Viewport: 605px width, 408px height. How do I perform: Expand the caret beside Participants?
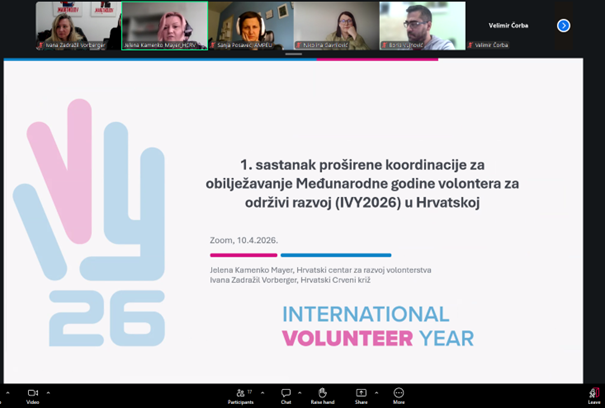(262, 393)
